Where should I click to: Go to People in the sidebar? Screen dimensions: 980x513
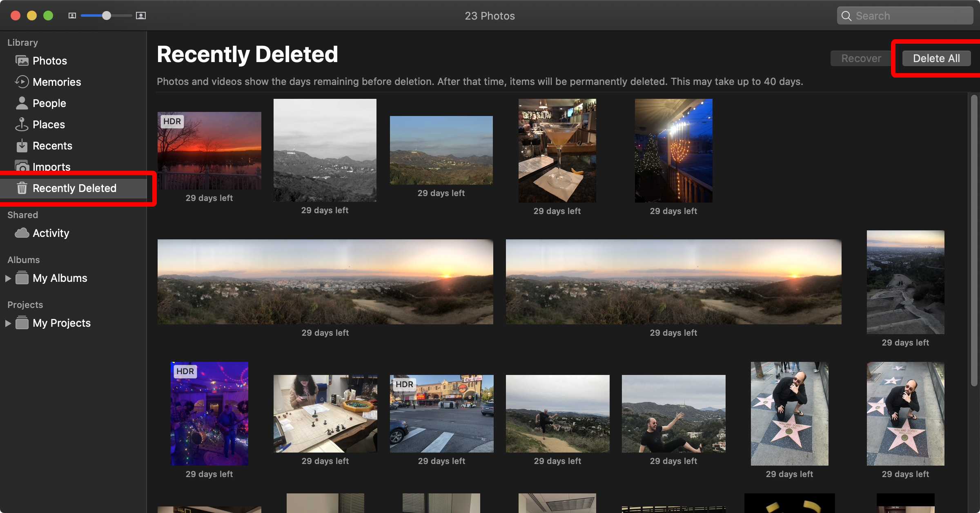[73, 103]
